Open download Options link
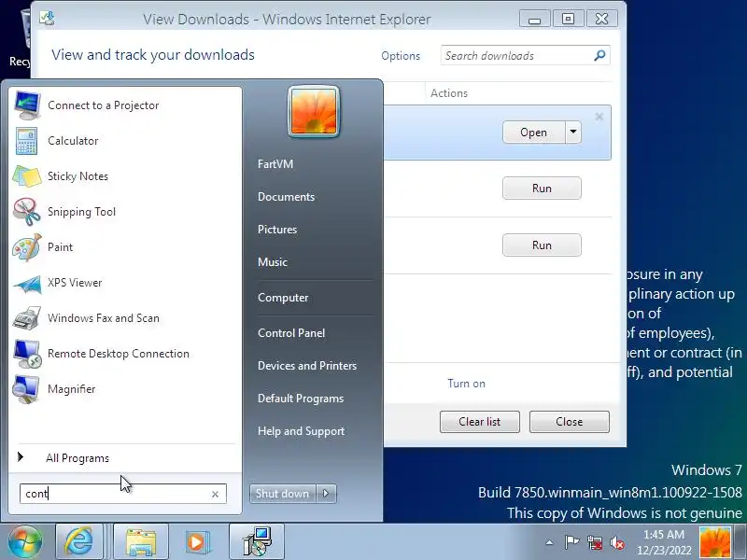This screenshot has height=560, width=747. pos(401,56)
